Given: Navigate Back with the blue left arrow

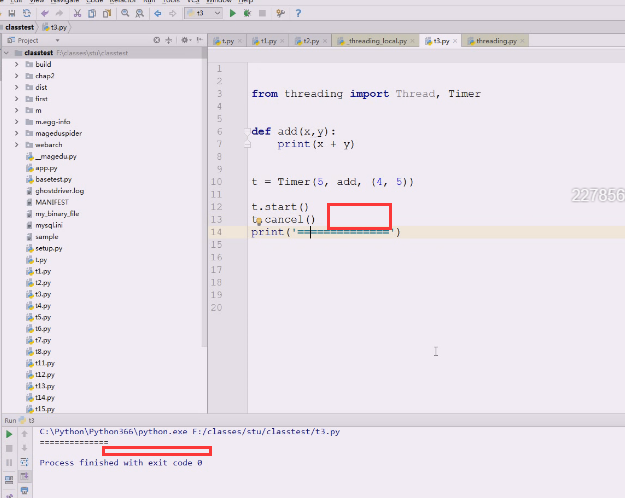Looking at the screenshot, I should pos(158,14).
